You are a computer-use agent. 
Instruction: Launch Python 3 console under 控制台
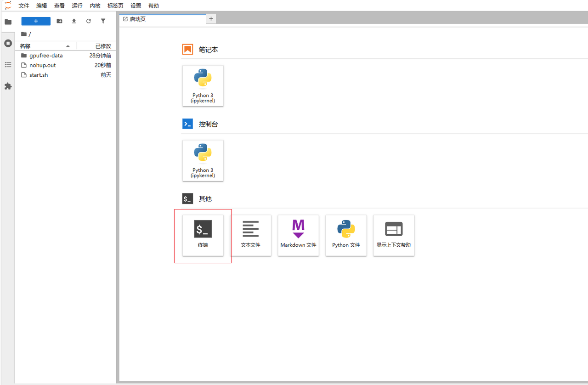203,161
